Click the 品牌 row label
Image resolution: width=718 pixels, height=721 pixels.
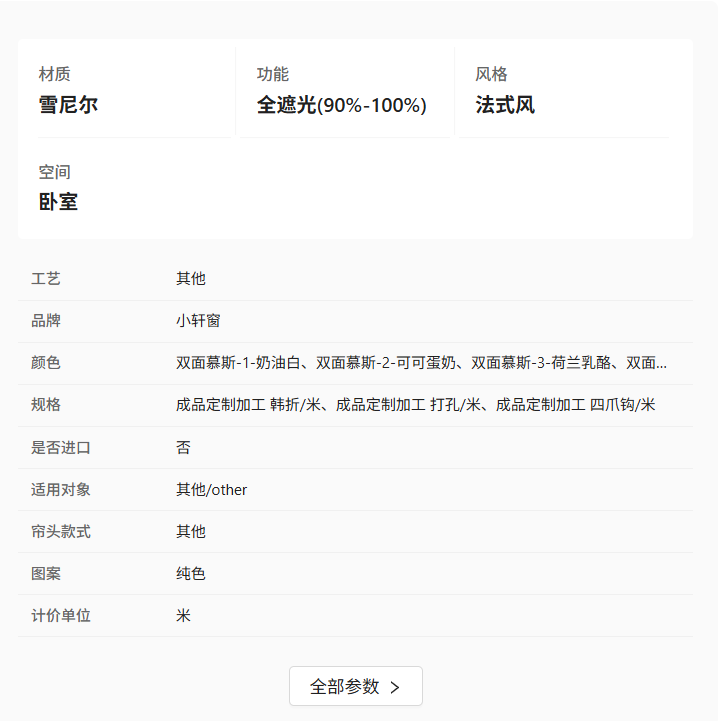point(46,320)
